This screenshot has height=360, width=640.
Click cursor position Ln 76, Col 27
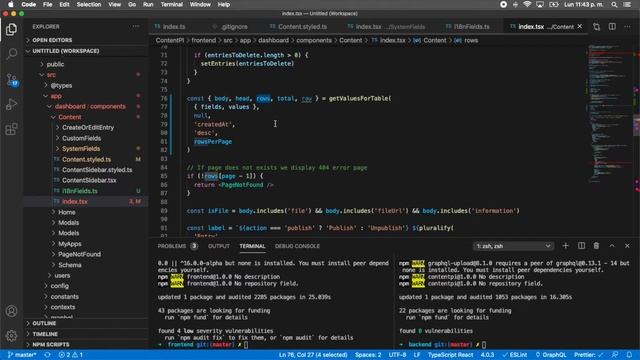tap(313, 355)
